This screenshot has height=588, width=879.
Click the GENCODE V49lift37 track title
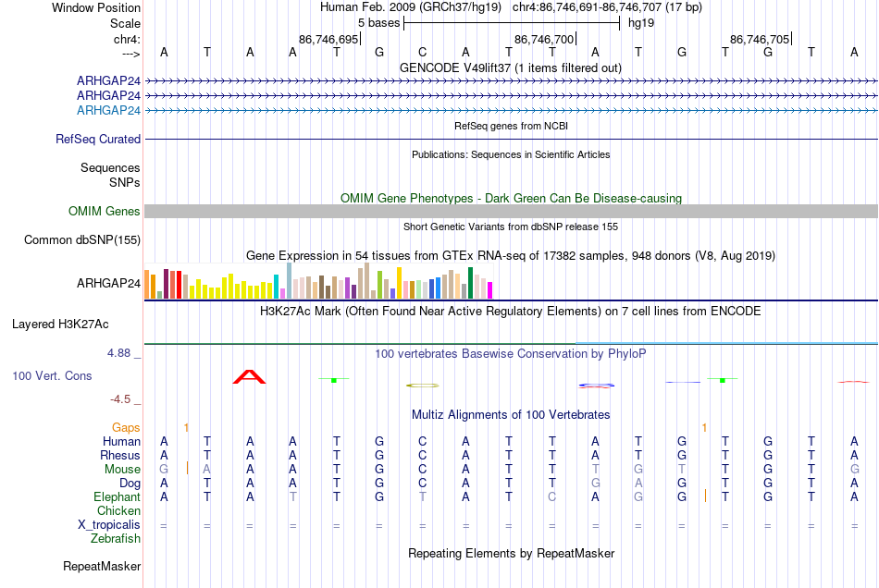tap(511, 67)
